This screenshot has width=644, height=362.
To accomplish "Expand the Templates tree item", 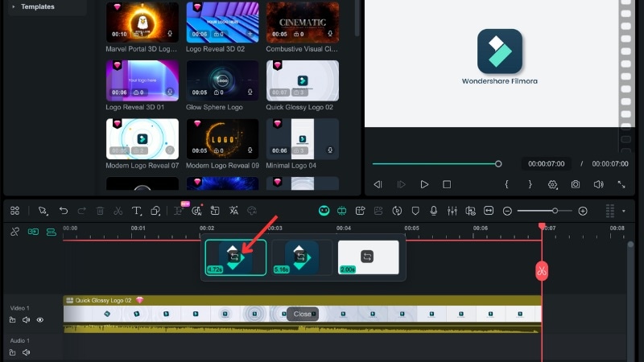I will pyautogui.click(x=14, y=6).
